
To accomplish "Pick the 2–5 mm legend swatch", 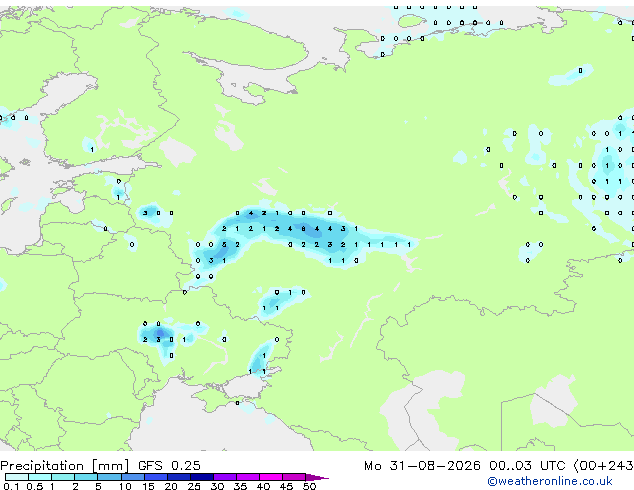I will click(x=86, y=477).
